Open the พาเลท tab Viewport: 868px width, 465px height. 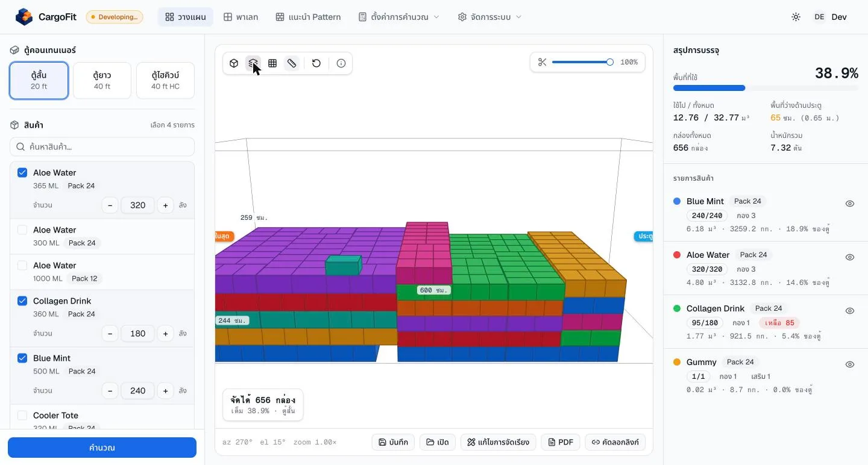click(x=241, y=17)
